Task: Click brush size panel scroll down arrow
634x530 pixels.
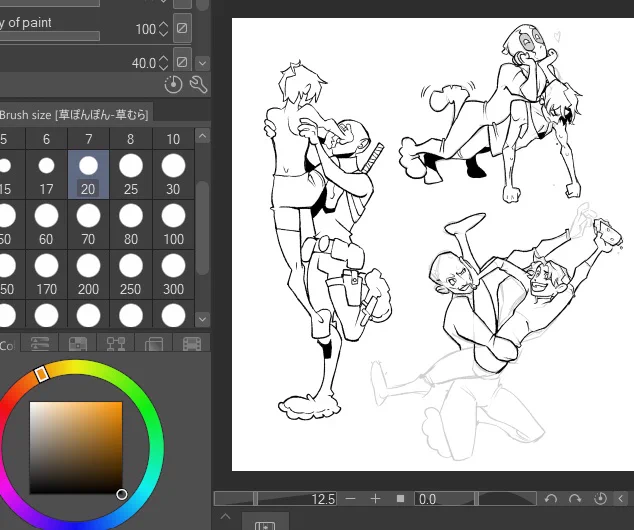Action: [x=202, y=319]
